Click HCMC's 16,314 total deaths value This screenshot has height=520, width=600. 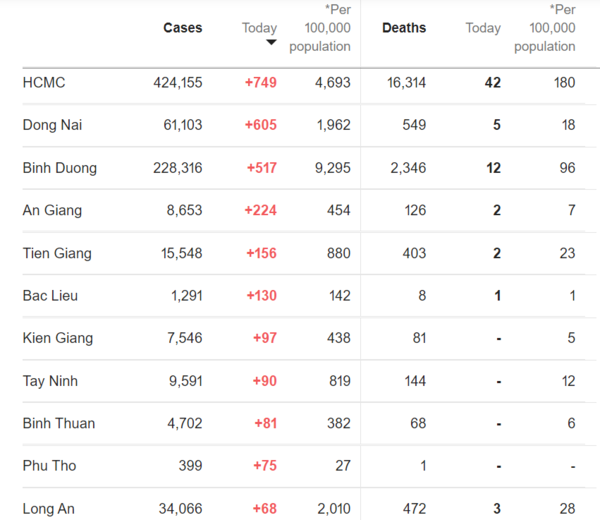tap(406, 83)
